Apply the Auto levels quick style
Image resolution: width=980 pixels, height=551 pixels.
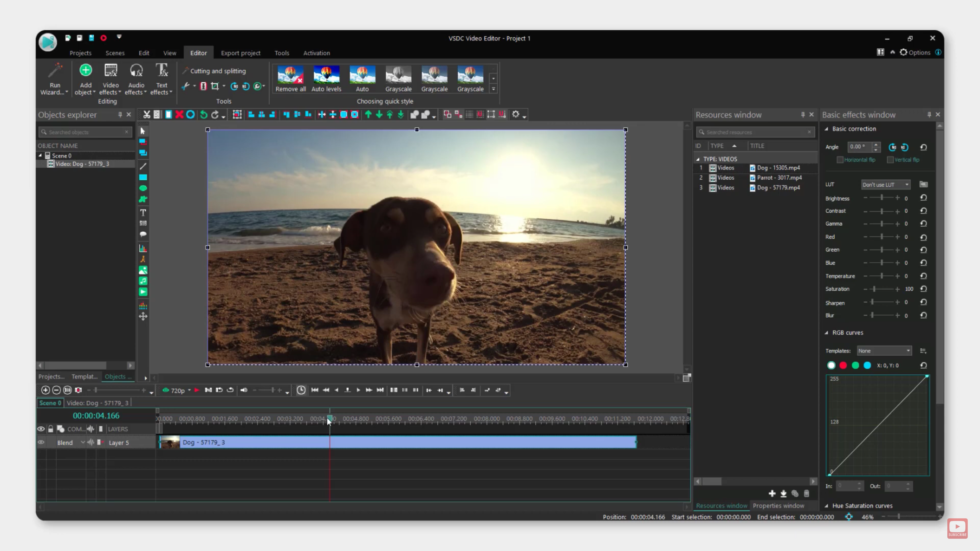click(x=326, y=78)
